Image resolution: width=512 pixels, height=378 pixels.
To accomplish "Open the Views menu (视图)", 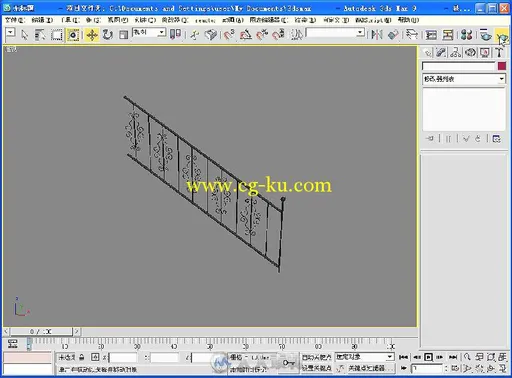I will pos(118,20).
